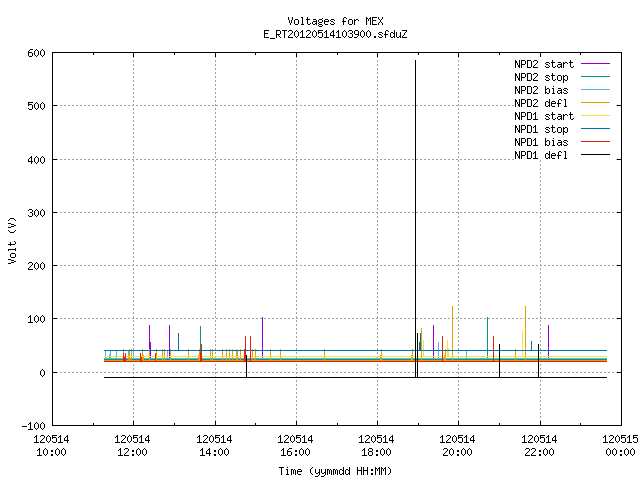
Task: Click the "NPD1 stop" legend label
Action: pos(541,129)
